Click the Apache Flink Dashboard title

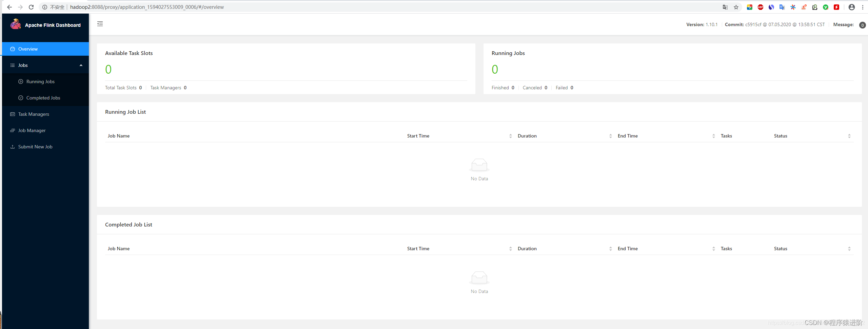53,25
